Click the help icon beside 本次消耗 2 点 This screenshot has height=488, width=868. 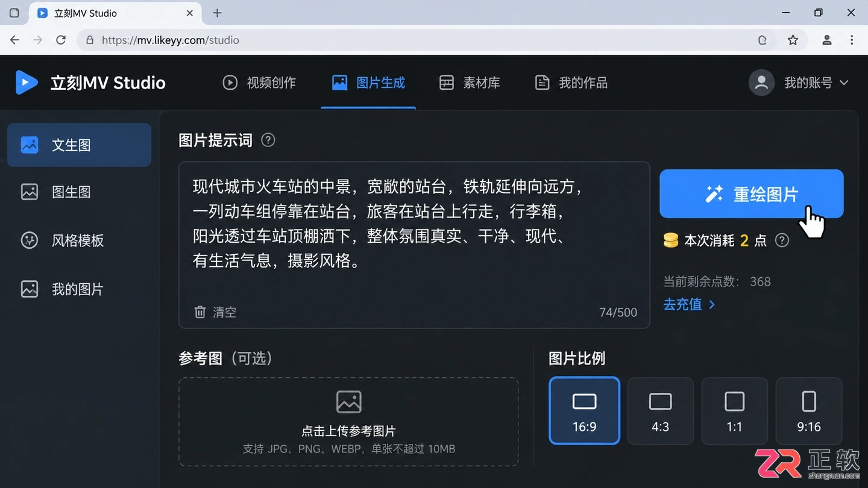[x=782, y=240]
